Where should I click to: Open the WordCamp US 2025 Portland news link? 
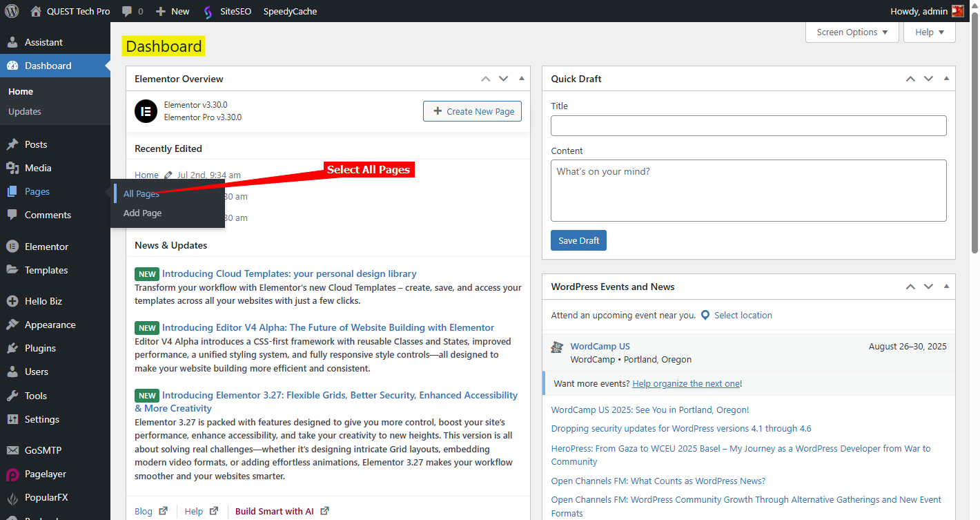[650, 410]
